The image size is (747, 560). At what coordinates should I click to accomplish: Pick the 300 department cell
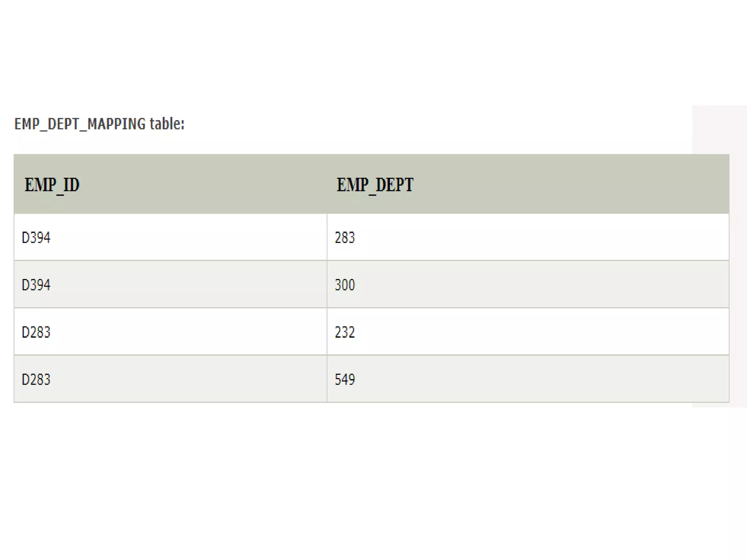pos(345,285)
